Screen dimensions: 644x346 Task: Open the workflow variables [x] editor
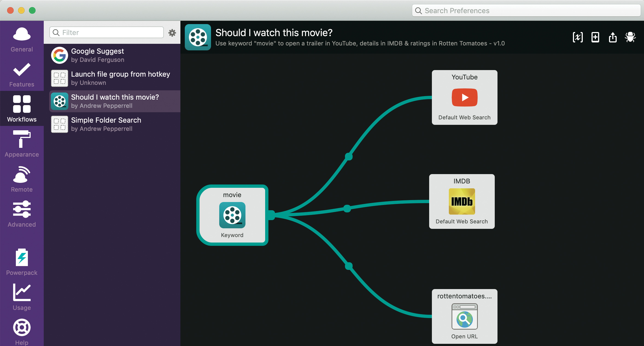coord(578,37)
